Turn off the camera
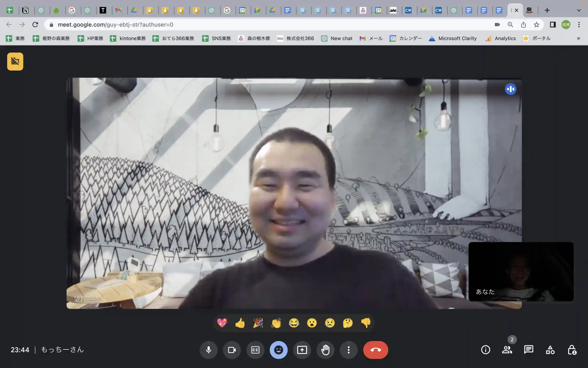The width and height of the screenshot is (588, 368). pos(232,350)
